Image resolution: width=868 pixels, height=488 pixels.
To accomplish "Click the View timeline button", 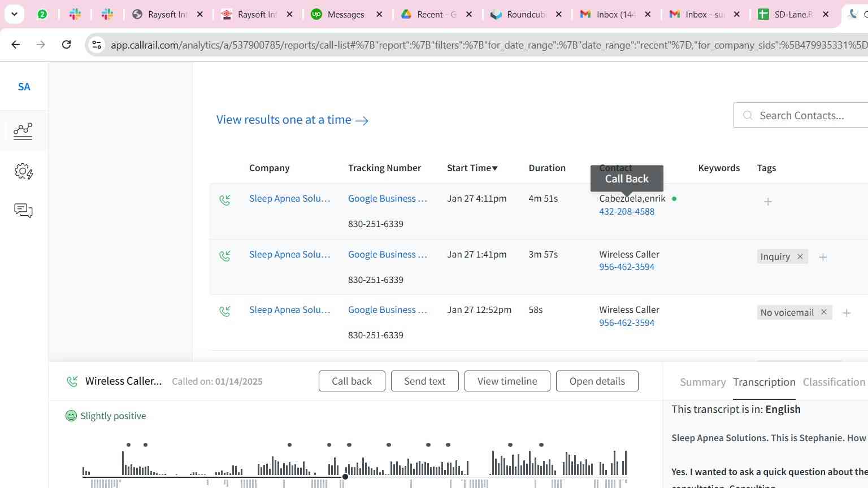I will point(507,381).
